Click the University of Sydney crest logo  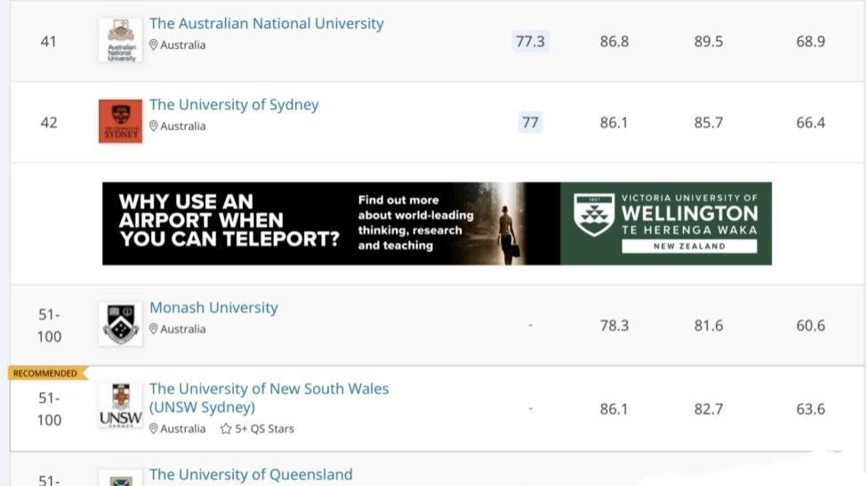click(121, 121)
